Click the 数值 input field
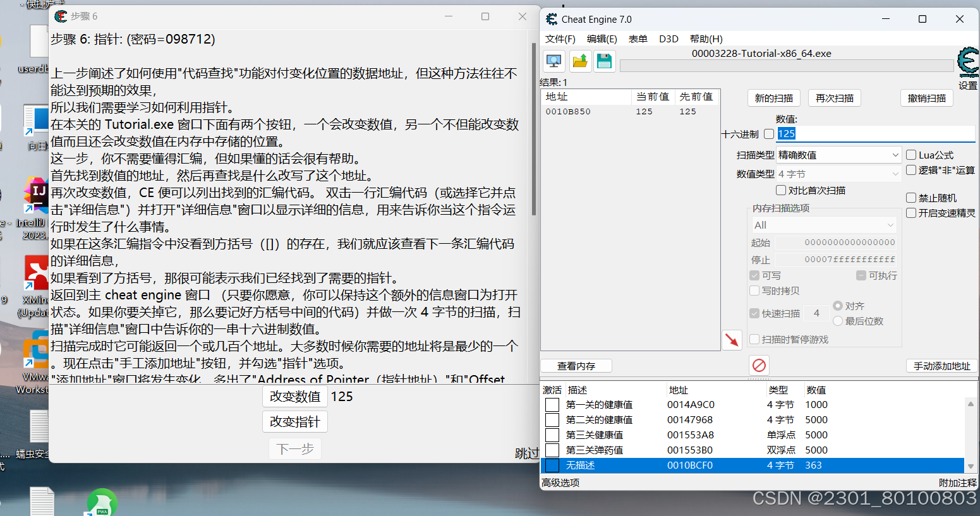 (876, 134)
